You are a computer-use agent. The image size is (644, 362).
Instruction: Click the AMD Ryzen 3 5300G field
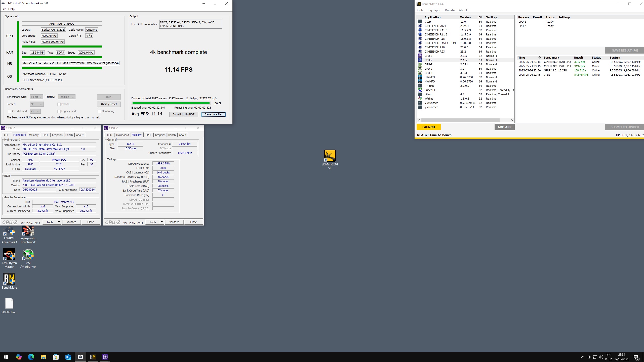[62, 24]
